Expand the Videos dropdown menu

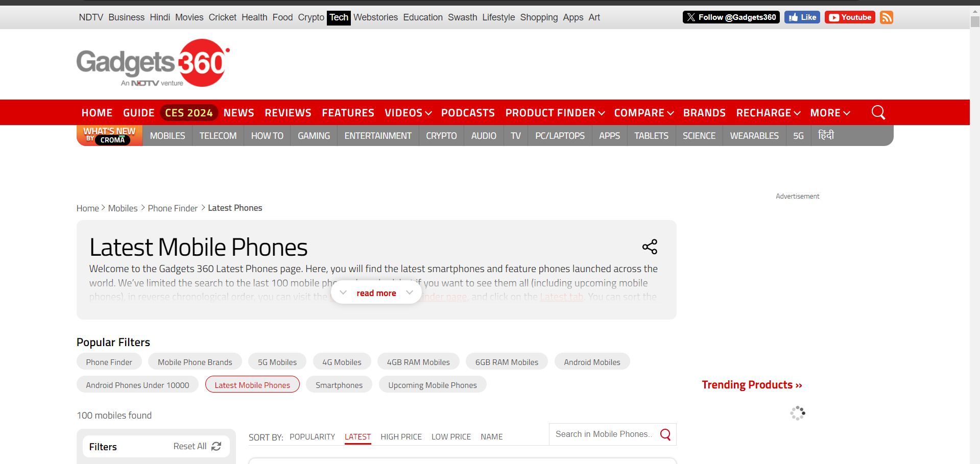408,113
